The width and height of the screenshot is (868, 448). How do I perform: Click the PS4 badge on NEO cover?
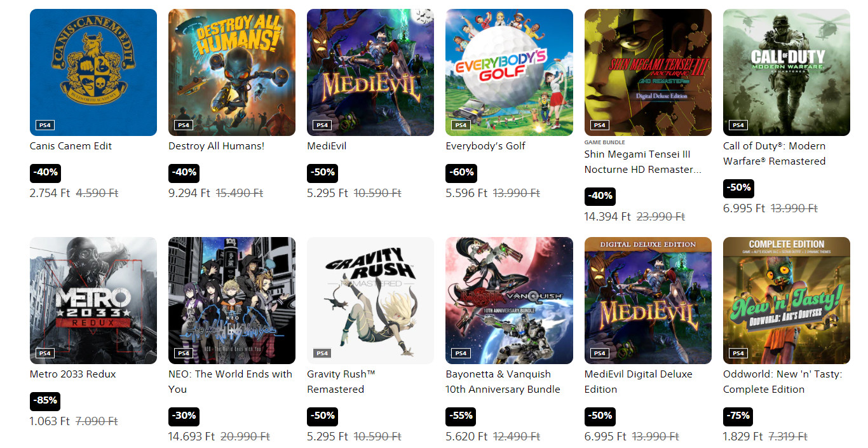click(184, 353)
